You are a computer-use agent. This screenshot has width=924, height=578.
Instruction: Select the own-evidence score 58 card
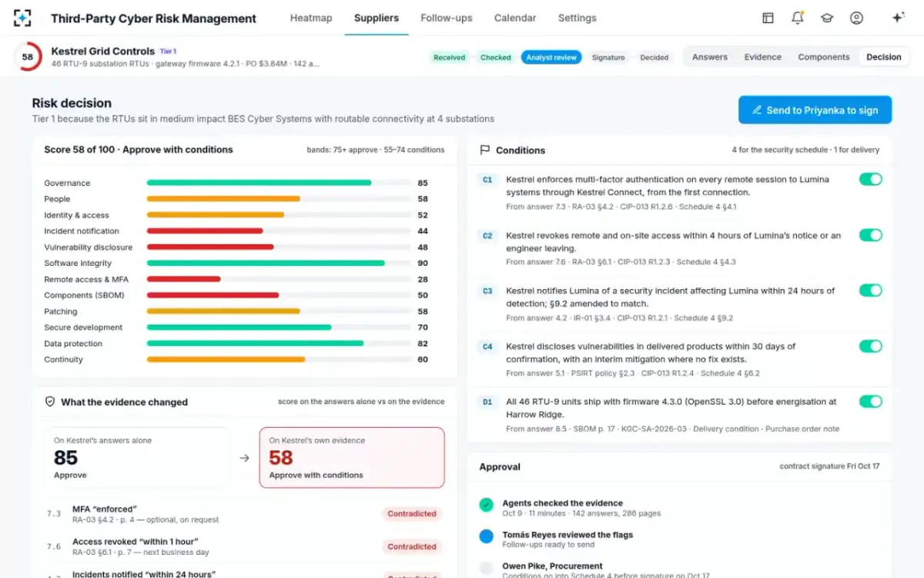352,457
